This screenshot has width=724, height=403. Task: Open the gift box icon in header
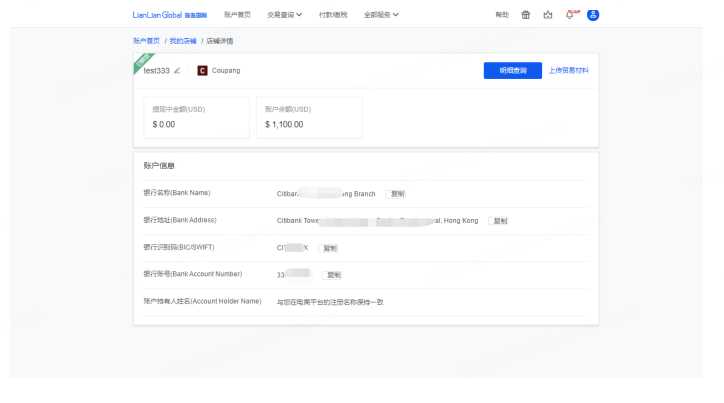[x=525, y=15]
